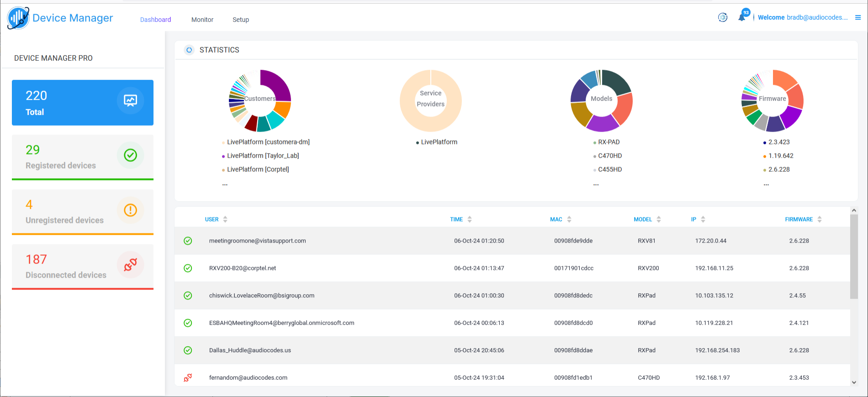Click the circular refresh icon in header
Screen dimensions: 868x397
click(x=723, y=17)
